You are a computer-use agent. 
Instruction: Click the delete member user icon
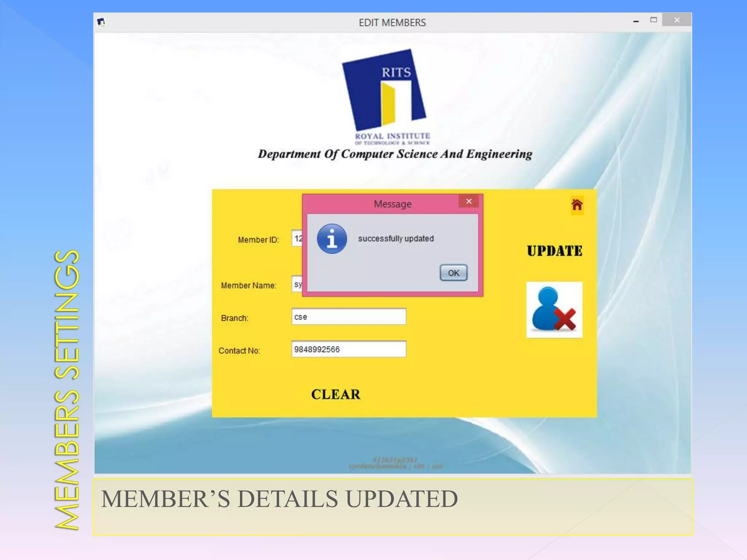click(x=554, y=310)
